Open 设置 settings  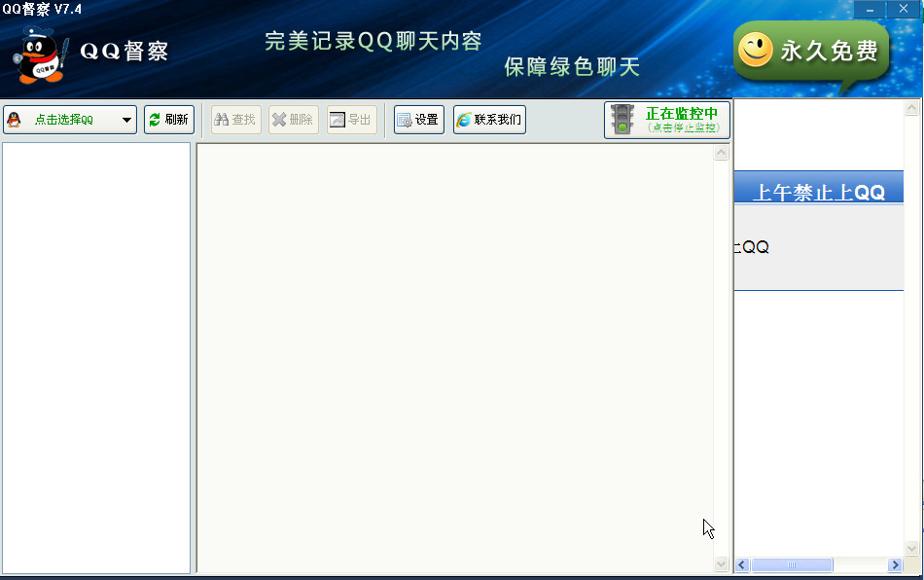tap(419, 120)
